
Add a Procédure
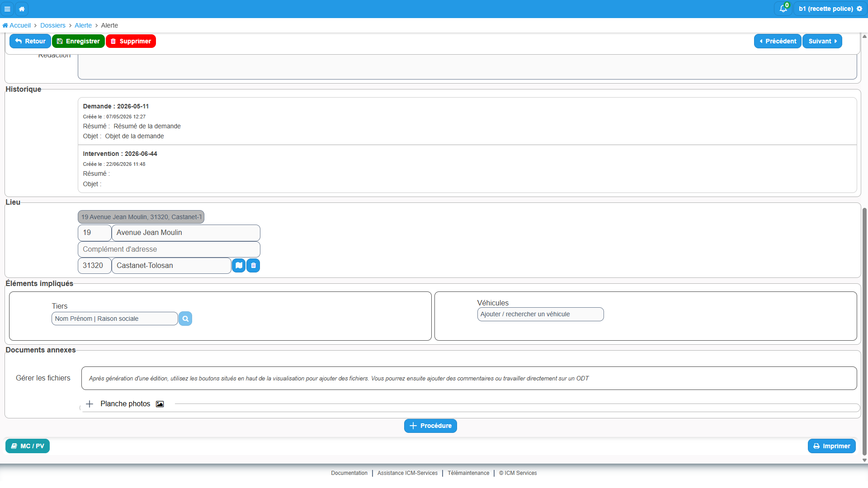click(x=430, y=426)
